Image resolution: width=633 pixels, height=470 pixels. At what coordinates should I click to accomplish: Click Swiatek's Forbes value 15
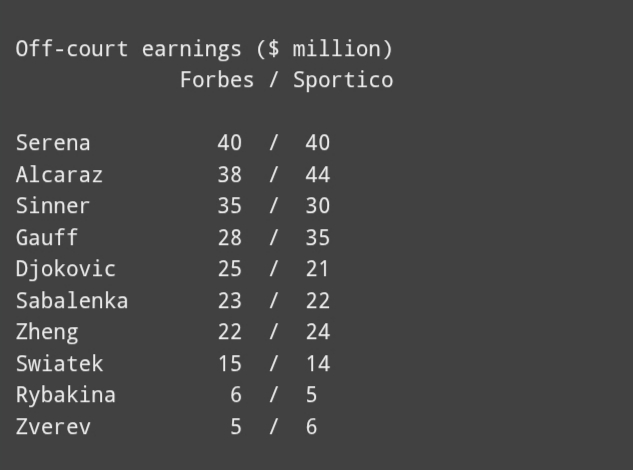[229, 364]
